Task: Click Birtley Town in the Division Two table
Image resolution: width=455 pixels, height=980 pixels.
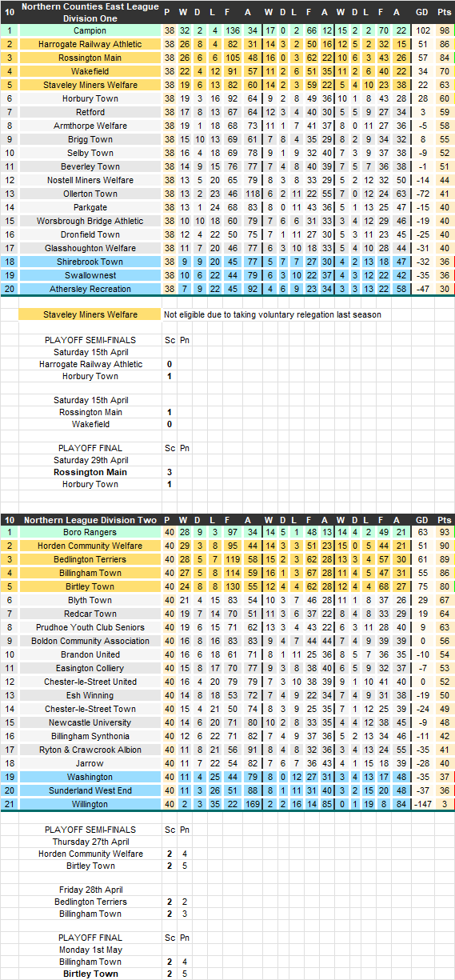Action: point(90,586)
